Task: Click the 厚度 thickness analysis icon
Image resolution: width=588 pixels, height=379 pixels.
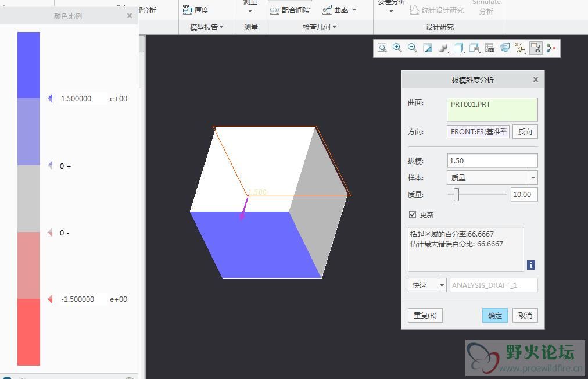Action: [x=188, y=10]
